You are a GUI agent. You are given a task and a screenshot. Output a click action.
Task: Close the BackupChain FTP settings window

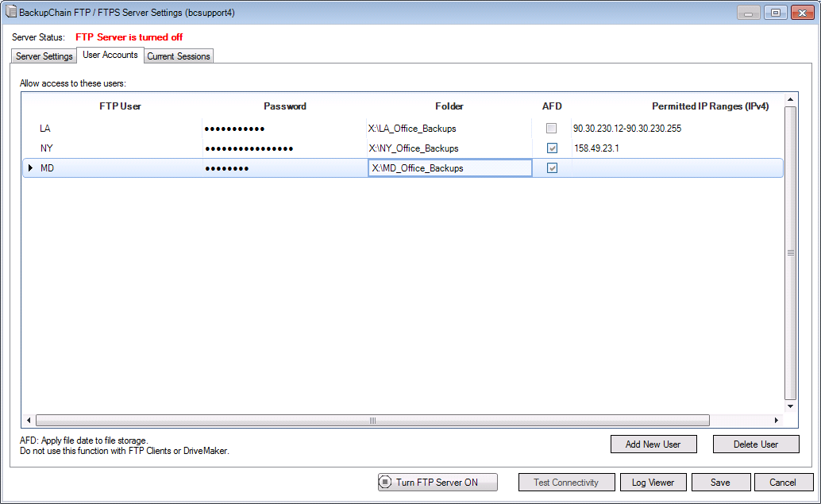802,13
